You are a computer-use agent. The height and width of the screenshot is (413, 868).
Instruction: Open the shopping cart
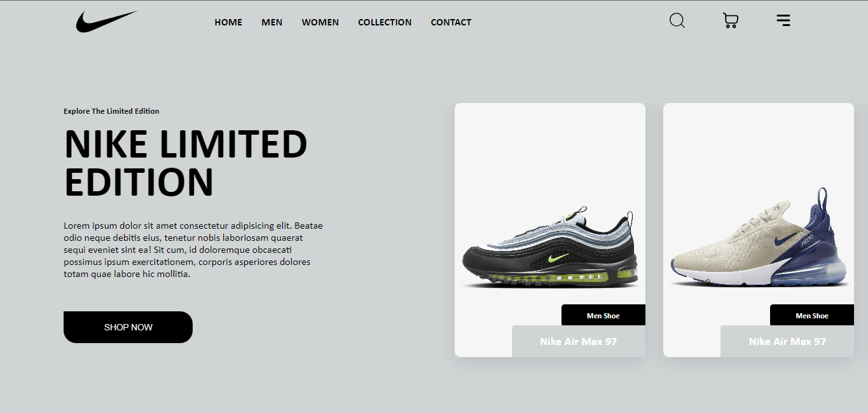(x=731, y=21)
